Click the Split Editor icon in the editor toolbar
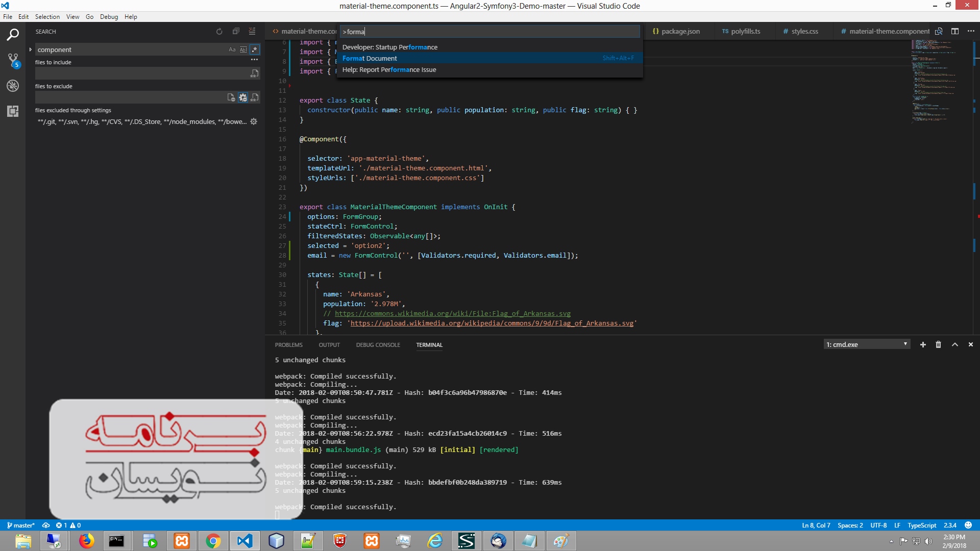The image size is (980, 551). 955,31
